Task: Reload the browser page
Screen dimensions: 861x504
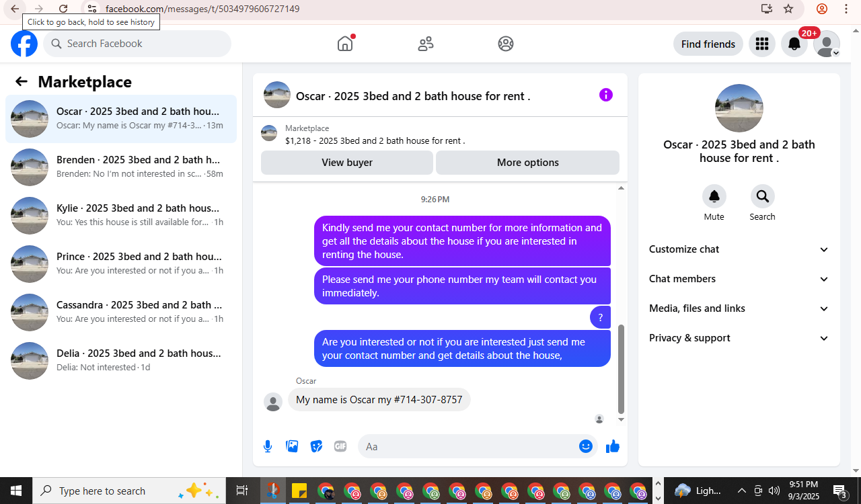Action: [63, 9]
